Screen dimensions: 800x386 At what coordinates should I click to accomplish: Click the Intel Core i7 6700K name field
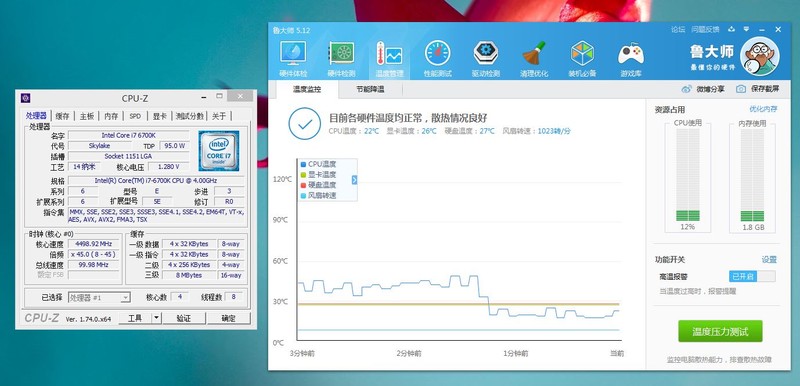[x=129, y=135]
